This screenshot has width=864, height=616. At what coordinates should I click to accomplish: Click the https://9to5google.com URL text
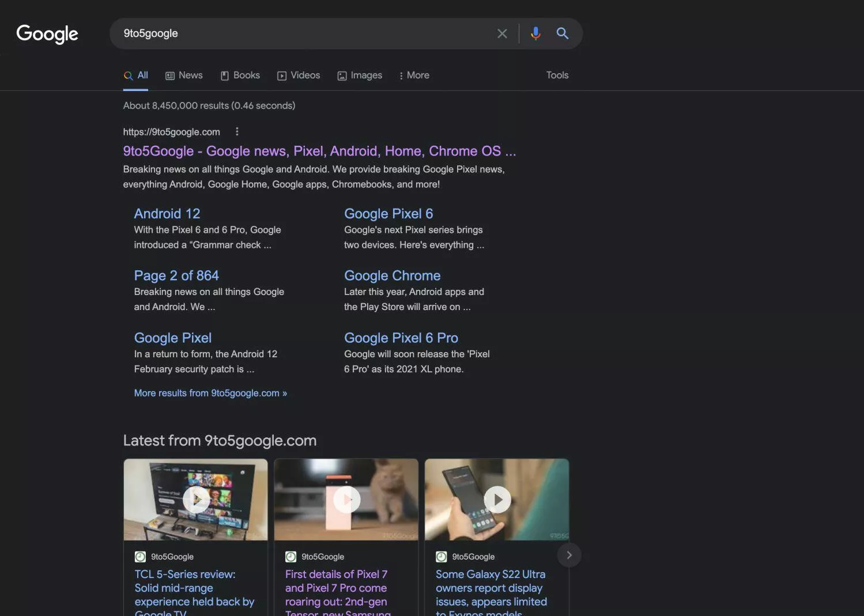(x=171, y=132)
